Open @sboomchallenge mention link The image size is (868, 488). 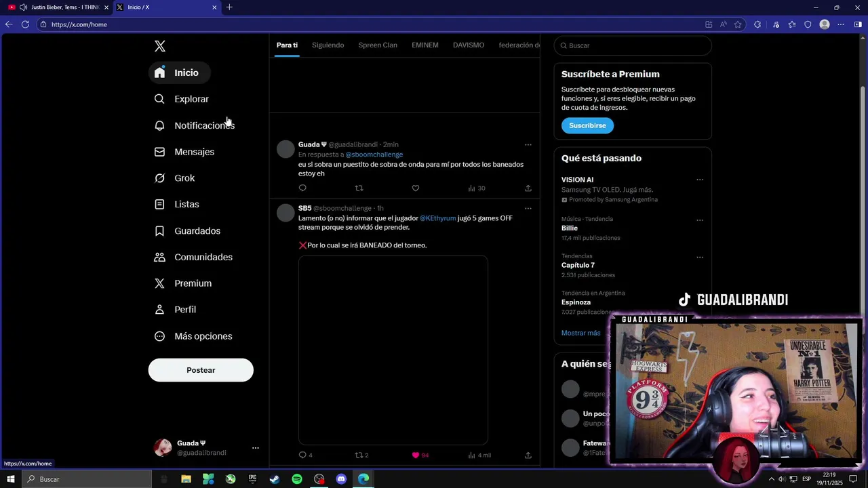coord(374,155)
